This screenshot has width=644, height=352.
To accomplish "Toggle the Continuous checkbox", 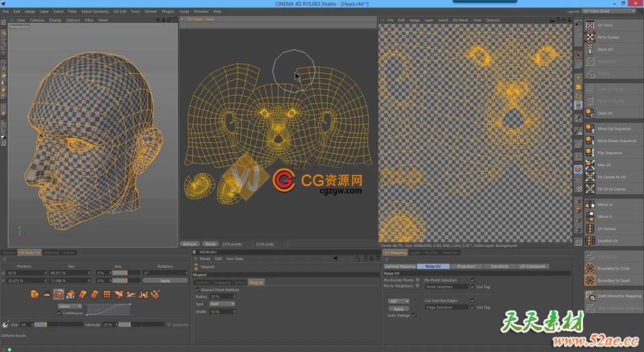I will point(60,313).
